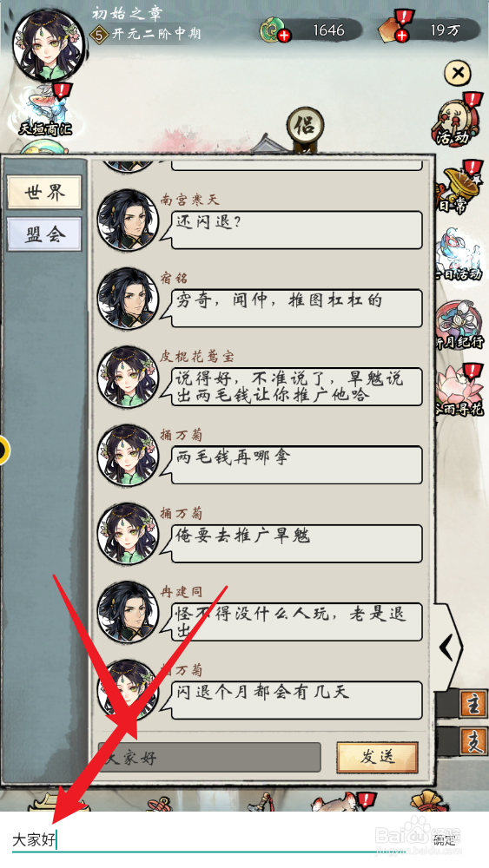489x868 pixels.
Task: Open the 七日活动 icon
Action: click(x=460, y=256)
